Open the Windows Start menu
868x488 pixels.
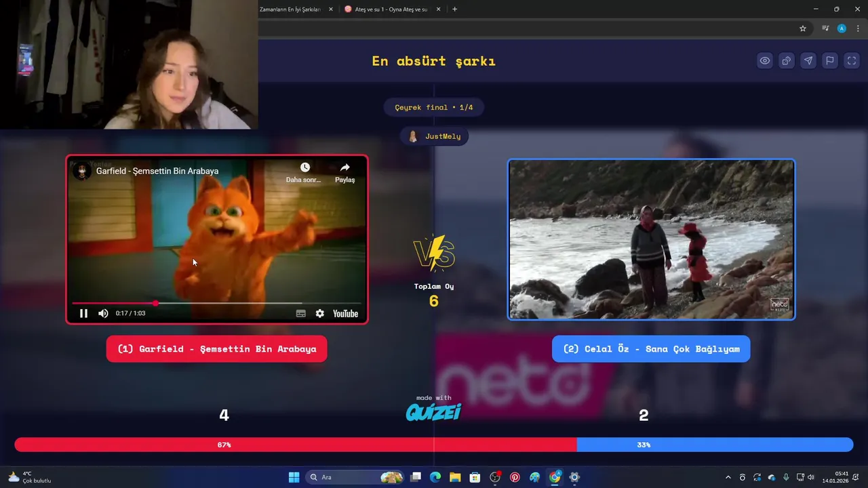[294, 477]
